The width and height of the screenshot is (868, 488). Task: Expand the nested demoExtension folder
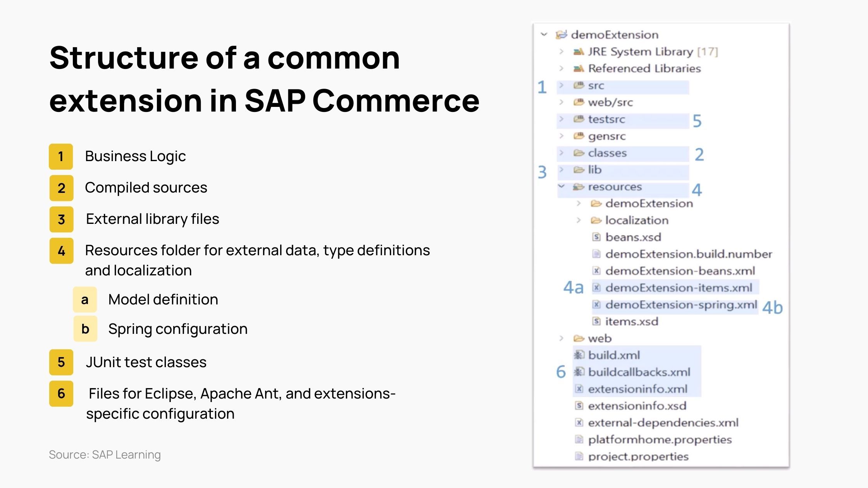click(579, 203)
